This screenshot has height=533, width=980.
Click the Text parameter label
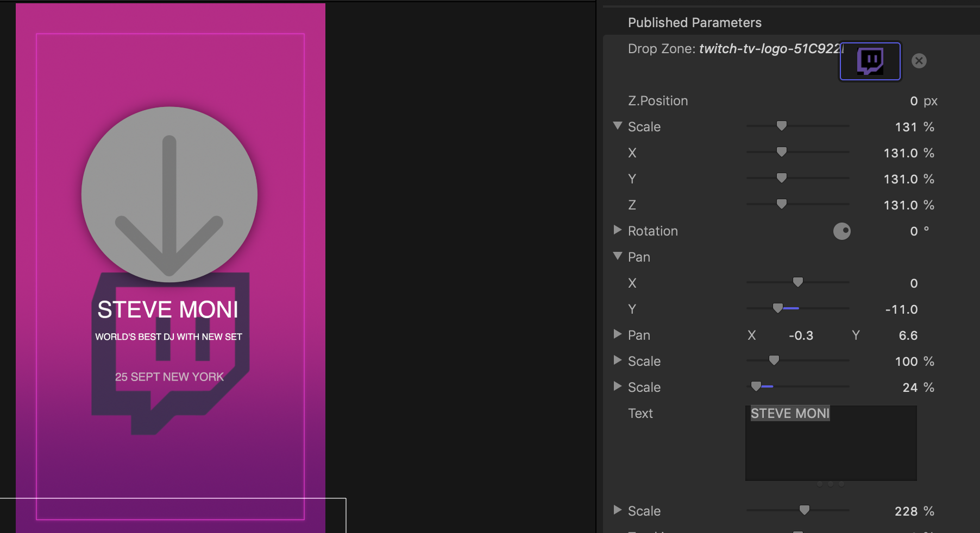[x=640, y=414]
